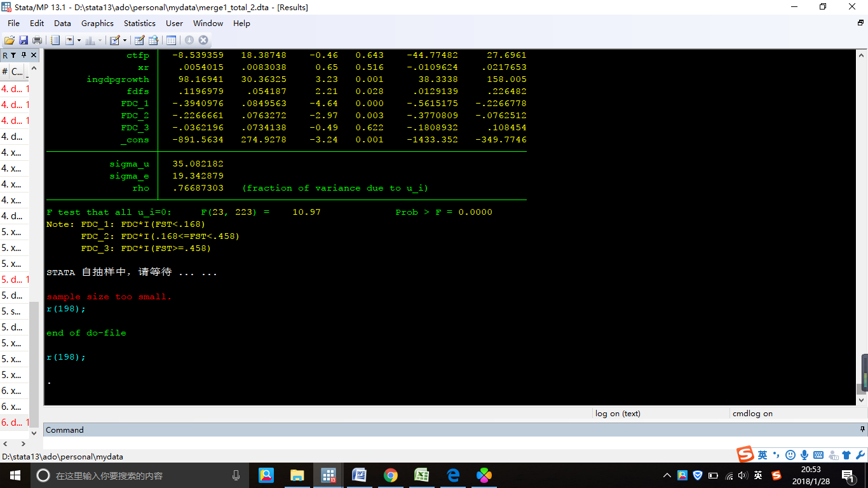
Task: Click the Sogou soft keyboard icon
Action: pos(818,455)
